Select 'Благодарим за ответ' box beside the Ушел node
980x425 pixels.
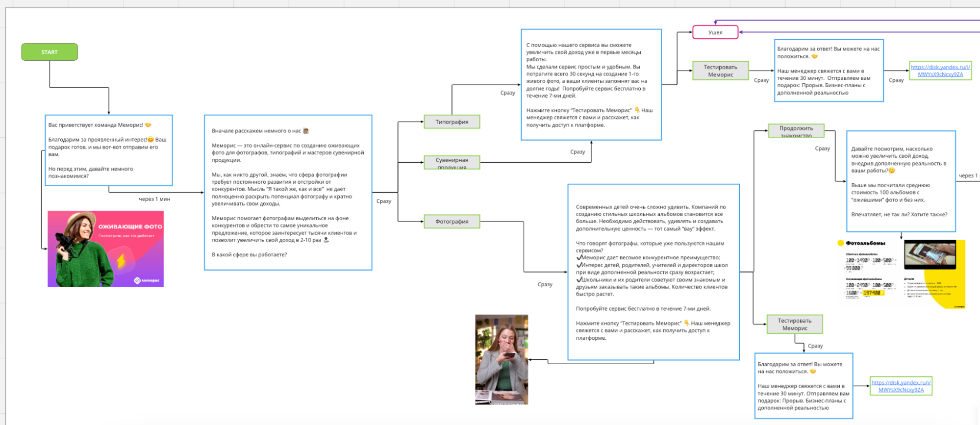[x=829, y=71]
